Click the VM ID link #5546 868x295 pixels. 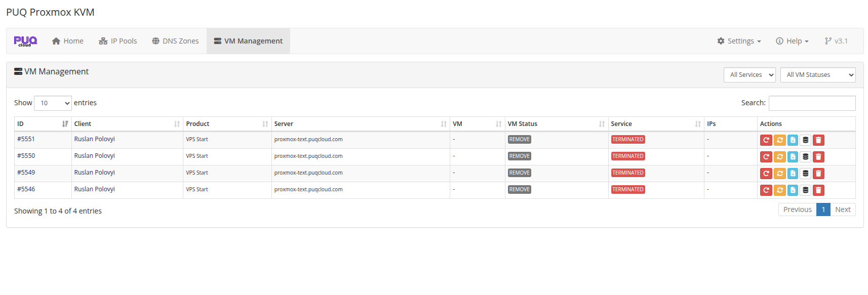click(26, 189)
